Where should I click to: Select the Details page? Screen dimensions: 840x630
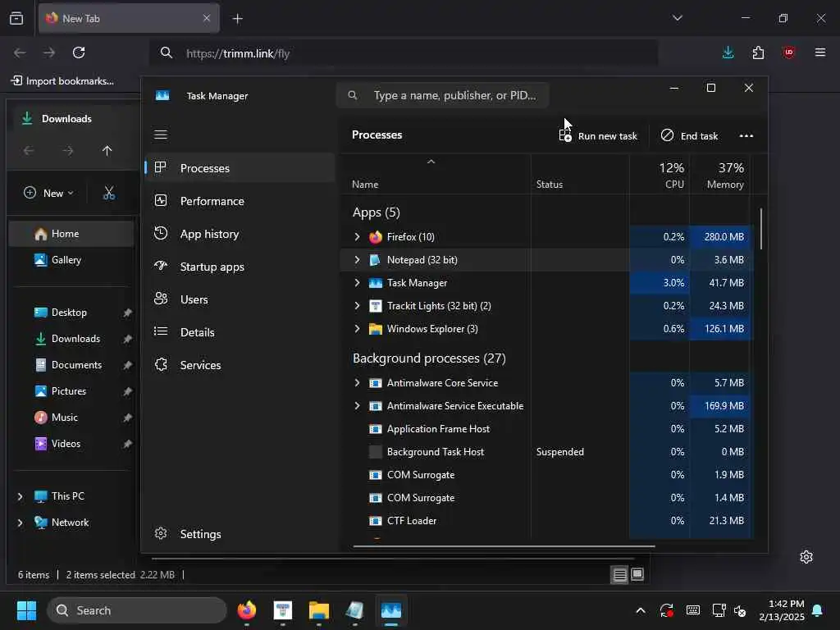tap(240, 332)
